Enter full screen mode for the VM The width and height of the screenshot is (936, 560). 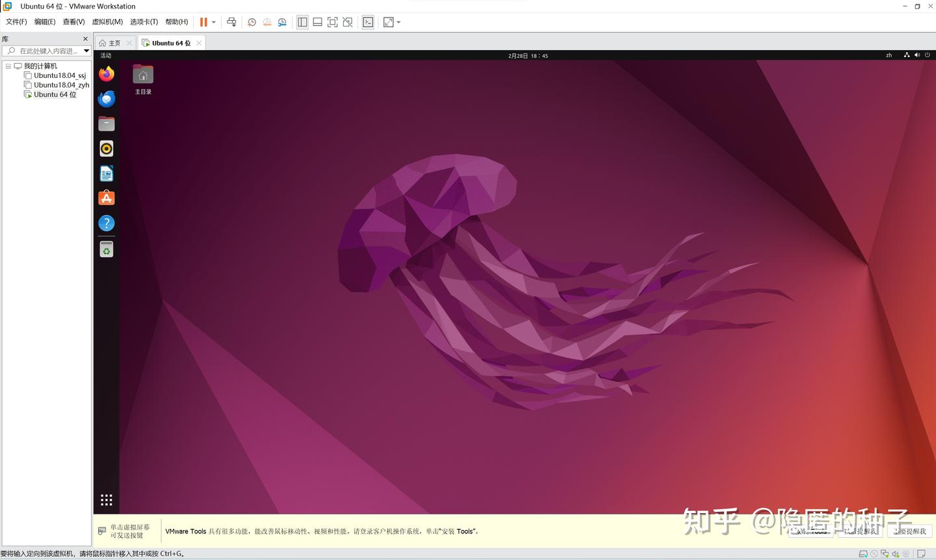pos(332,21)
